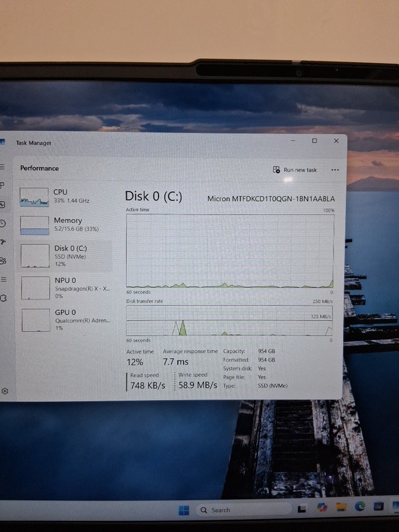Screen dimensions: 399x532
Task: Open Task Manager Settings gear icon
Action: pyautogui.click(x=4, y=391)
